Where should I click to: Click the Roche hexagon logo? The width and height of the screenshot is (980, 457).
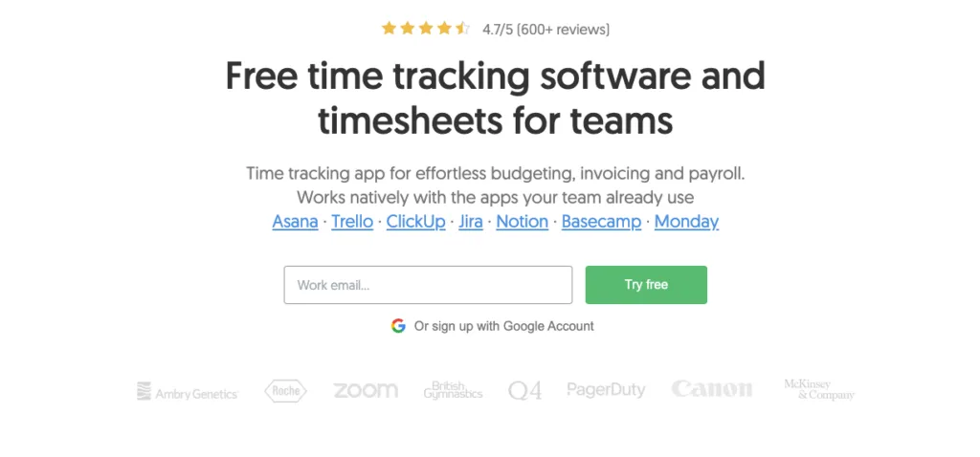tap(285, 391)
